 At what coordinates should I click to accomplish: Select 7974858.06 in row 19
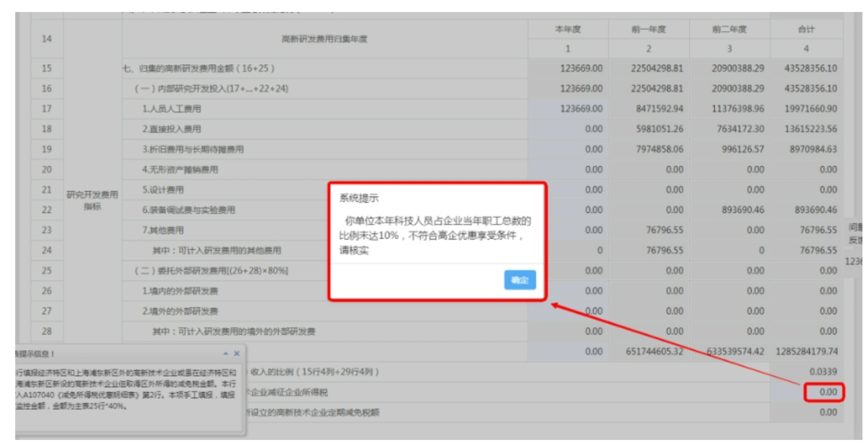[x=660, y=149]
